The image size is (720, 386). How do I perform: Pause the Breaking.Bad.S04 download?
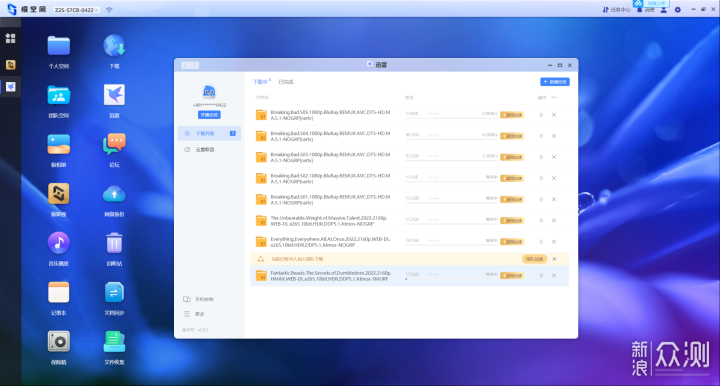point(541,136)
